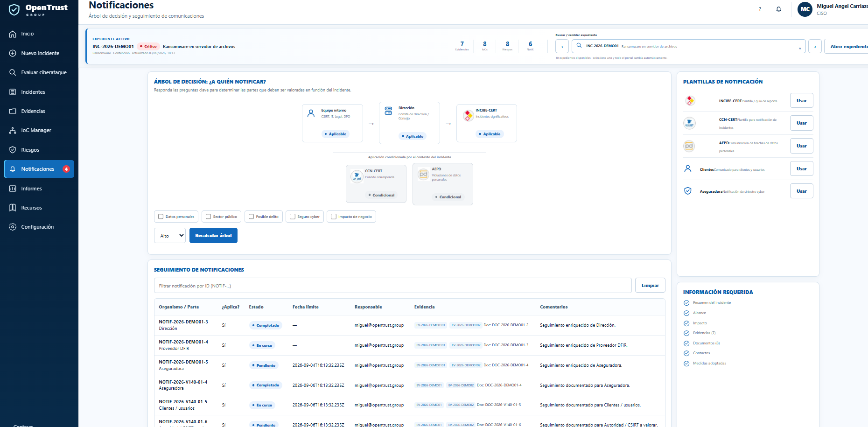
Task: Click the EV 2026 DEMO0101 tag in NOTIF-2026-DEMO01-3 row
Action: pos(431,325)
